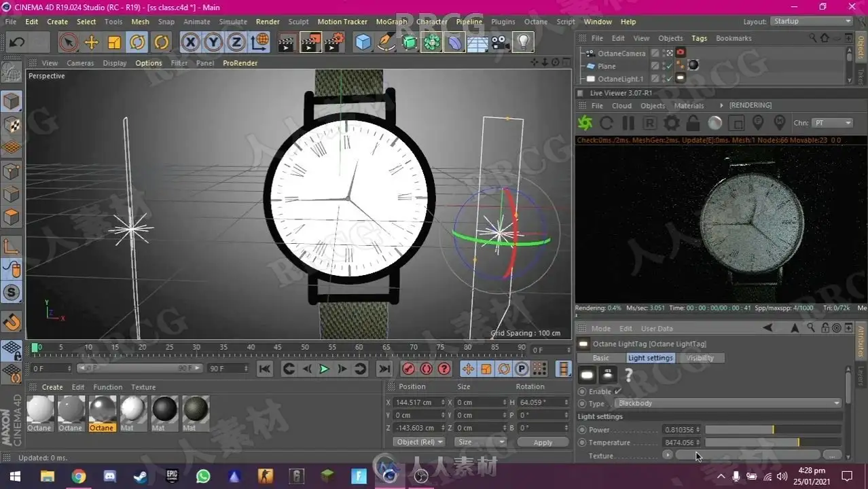Toggle Y axis lock
This screenshot has width=868, height=489.
(x=213, y=42)
